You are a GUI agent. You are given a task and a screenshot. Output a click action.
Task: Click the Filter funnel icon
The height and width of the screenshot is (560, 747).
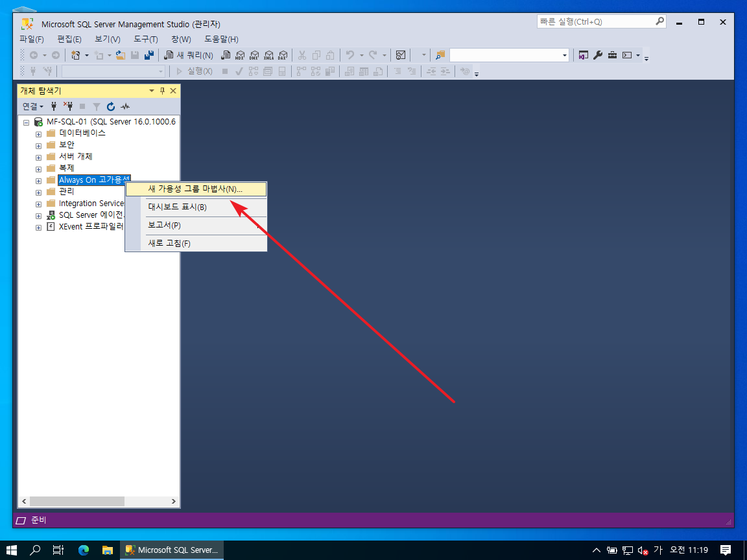tap(97, 106)
